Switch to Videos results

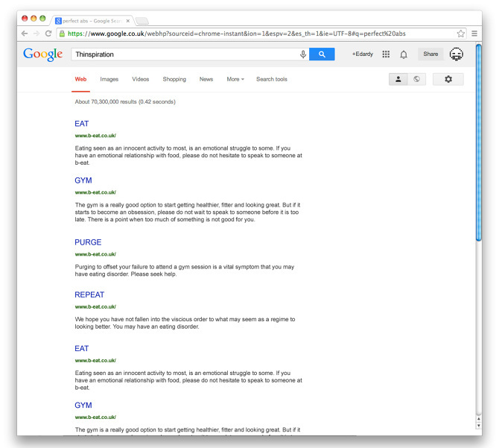tap(140, 79)
